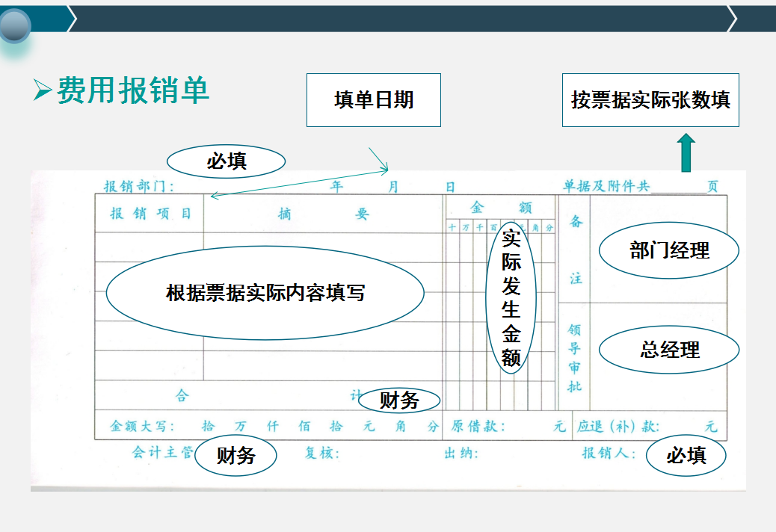Screen dimensions: 776x532
Task: Click the 填单日期 label box
Action: [374, 99]
